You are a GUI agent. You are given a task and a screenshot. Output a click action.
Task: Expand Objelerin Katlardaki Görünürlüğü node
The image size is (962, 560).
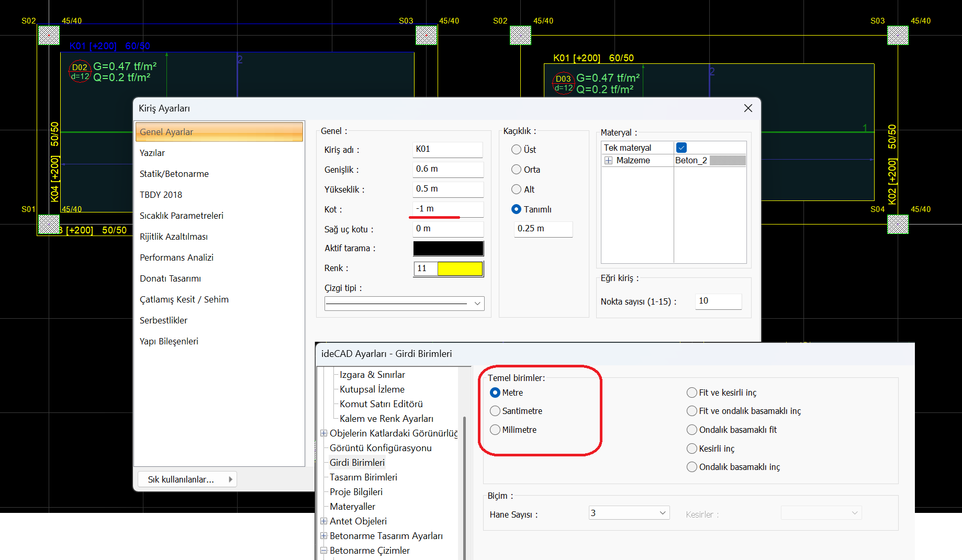[x=324, y=433]
